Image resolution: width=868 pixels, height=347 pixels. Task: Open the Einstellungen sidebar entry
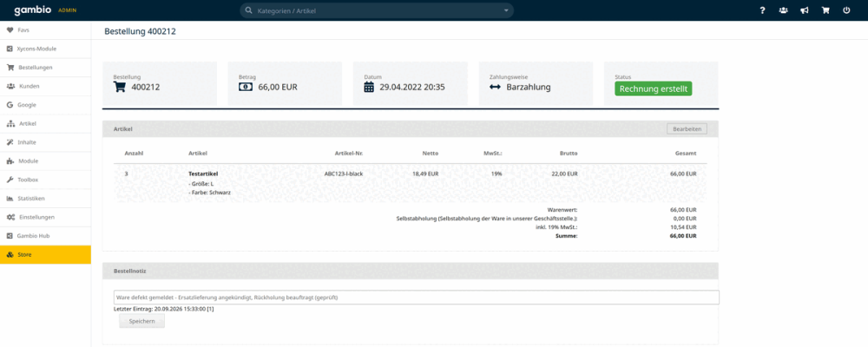pyautogui.click(x=45, y=217)
